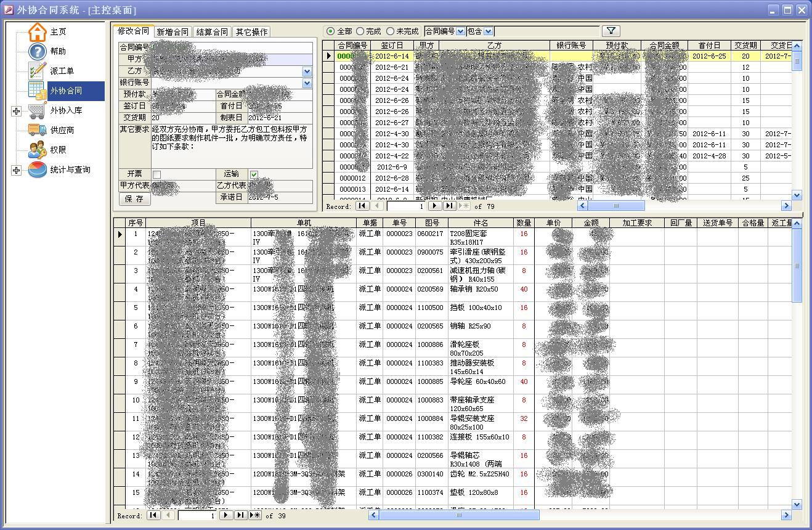Viewport: 812px width, 530px height.
Task: Open 权限 users permission icon
Action: point(38,150)
